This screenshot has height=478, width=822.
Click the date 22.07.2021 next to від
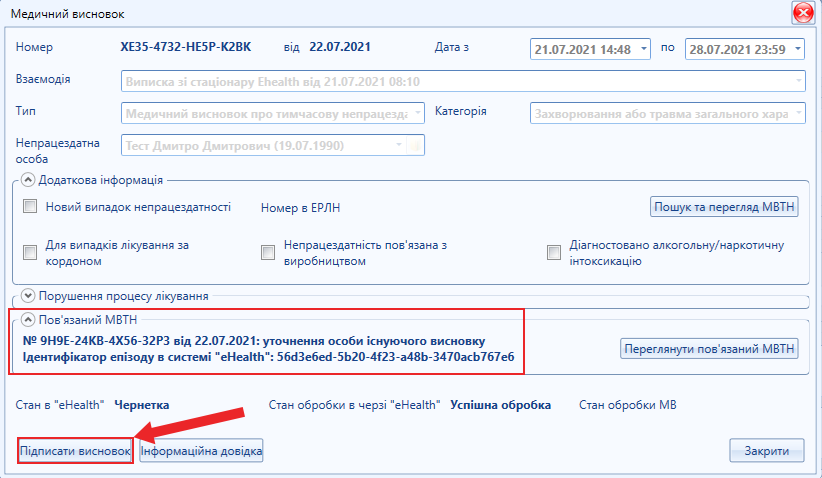pos(340,47)
